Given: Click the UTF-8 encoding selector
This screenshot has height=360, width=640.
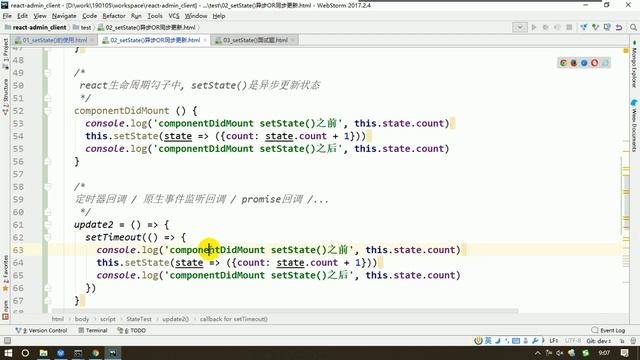Looking at the screenshot, I should coord(573,341).
